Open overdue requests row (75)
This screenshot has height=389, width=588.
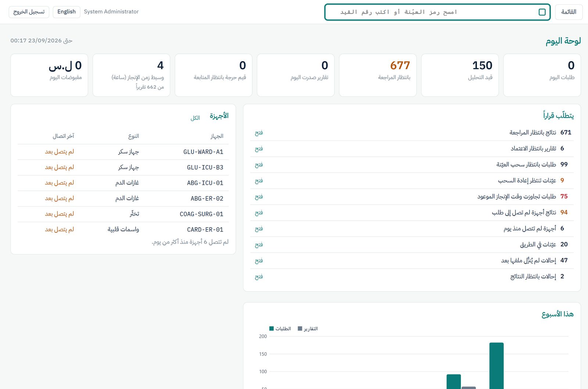pos(412,197)
